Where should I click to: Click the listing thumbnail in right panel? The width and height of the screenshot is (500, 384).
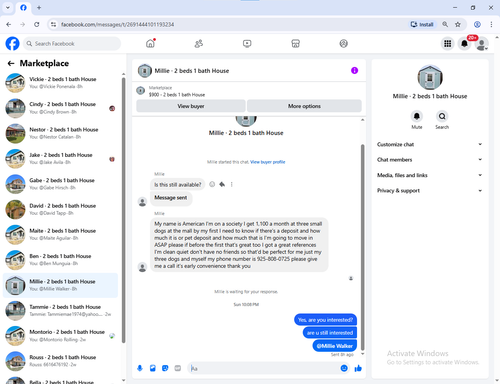coord(430,77)
